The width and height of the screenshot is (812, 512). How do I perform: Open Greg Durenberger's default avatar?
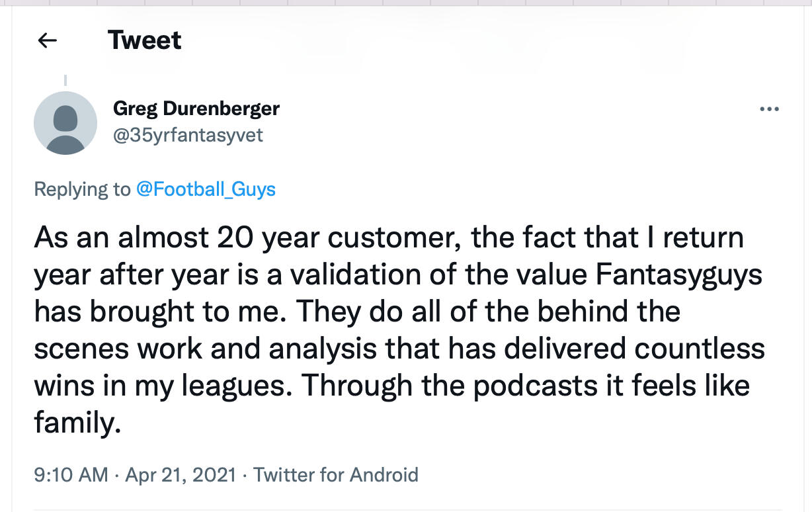[65, 123]
